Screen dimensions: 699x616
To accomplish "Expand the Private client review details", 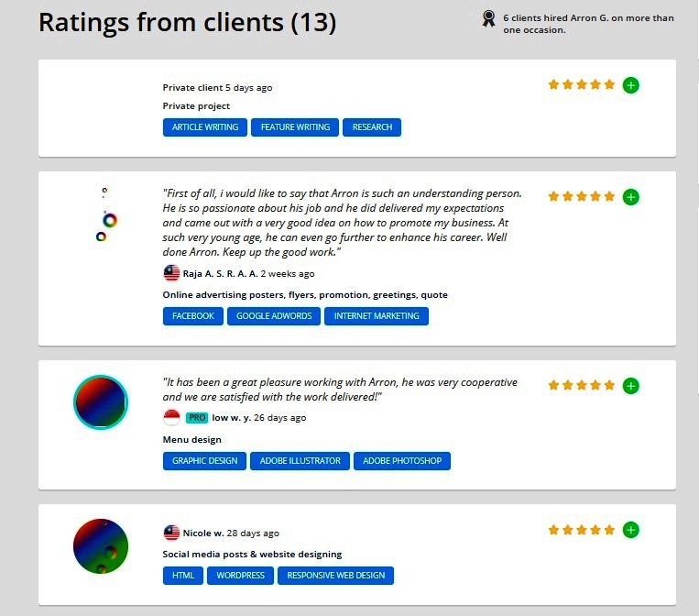I will pos(630,85).
